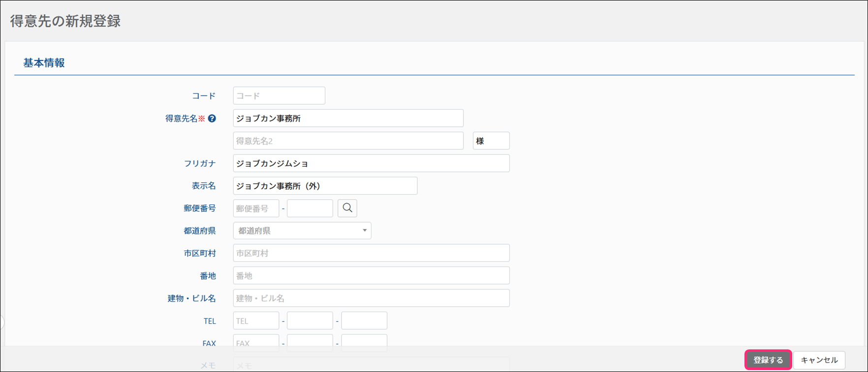Screen dimensions: 868x372
Task: Click the キャンセル cancel button
Action: coord(819,360)
